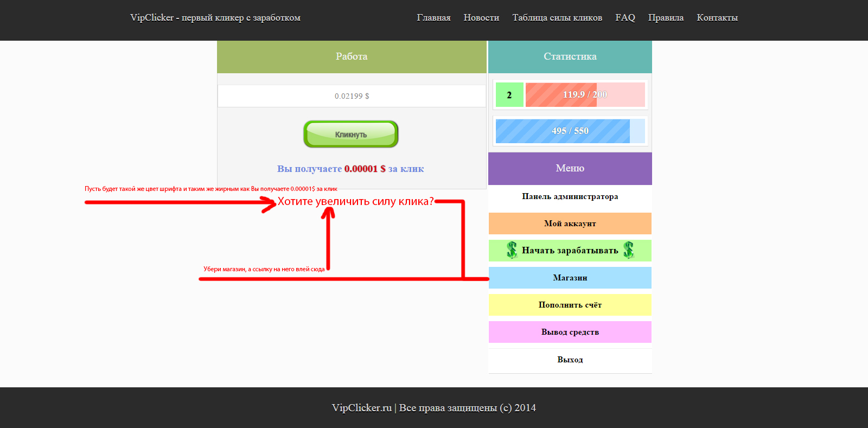Open the Мой аккаунт menu item
Image resolution: width=868 pixels, height=428 pixels.
point(570,223)
